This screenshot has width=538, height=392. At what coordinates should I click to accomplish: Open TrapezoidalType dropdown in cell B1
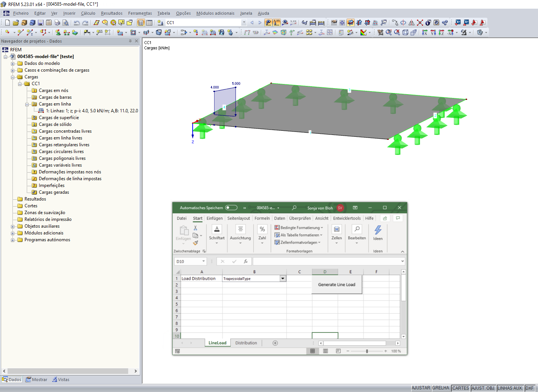click(x=283, y=279)
